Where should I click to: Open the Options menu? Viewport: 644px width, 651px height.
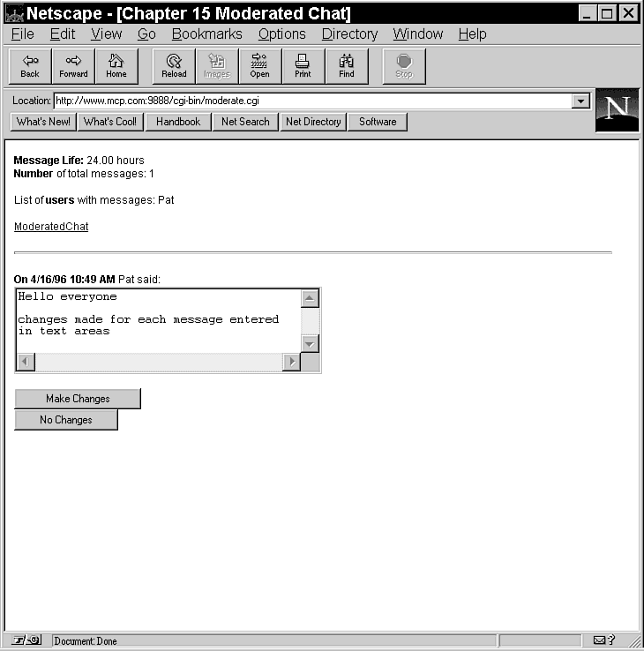[281, 34]
